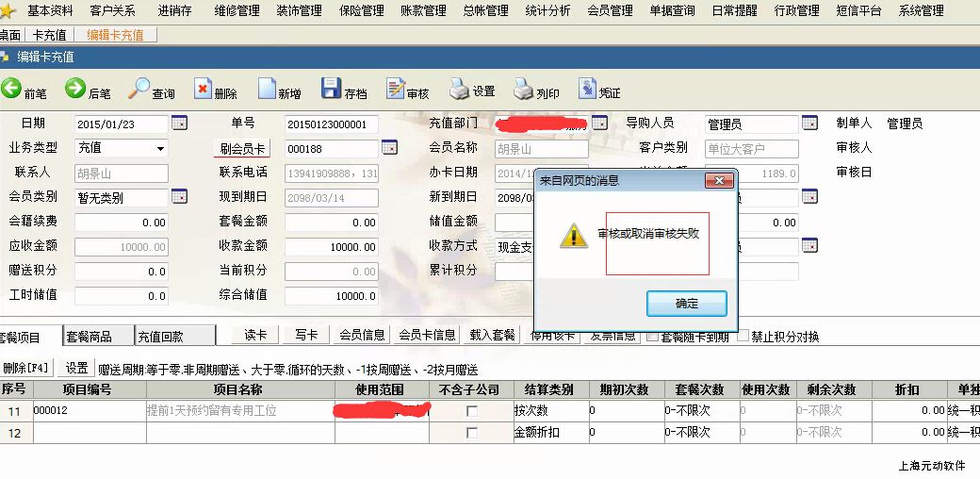Switch to the 充值回款 tab
Viewport: 980px width, 479px height.
coord(161,337)
